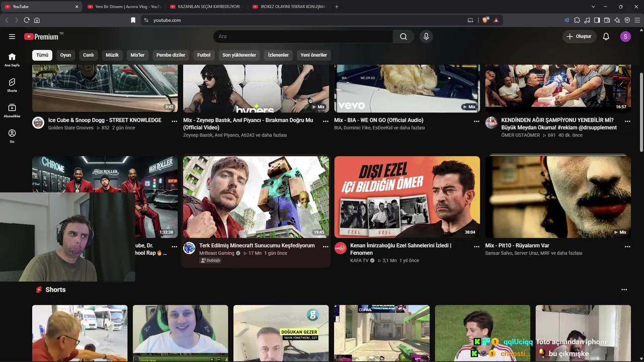This screenshot has width=644, height=362.
Task: Open the Ice Cube STREET KNOWLEDGE title
Action: point(105,120)
